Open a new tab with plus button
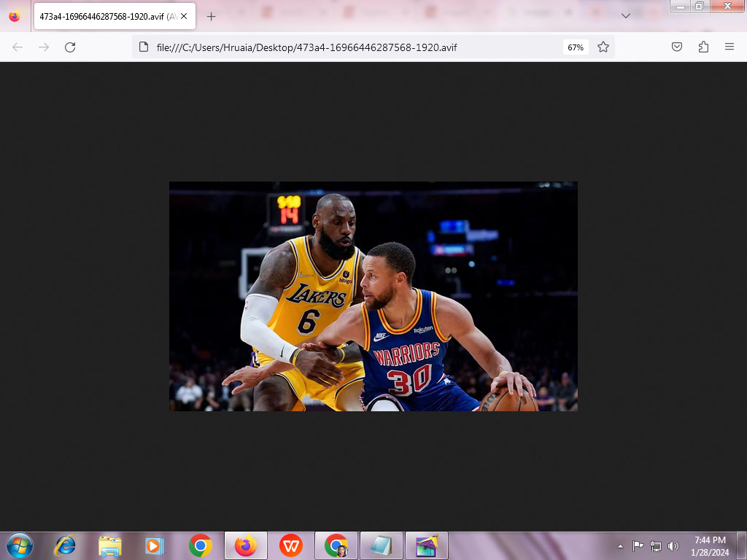The height and width of the screenshot is (560, 747). coord(212,16)
